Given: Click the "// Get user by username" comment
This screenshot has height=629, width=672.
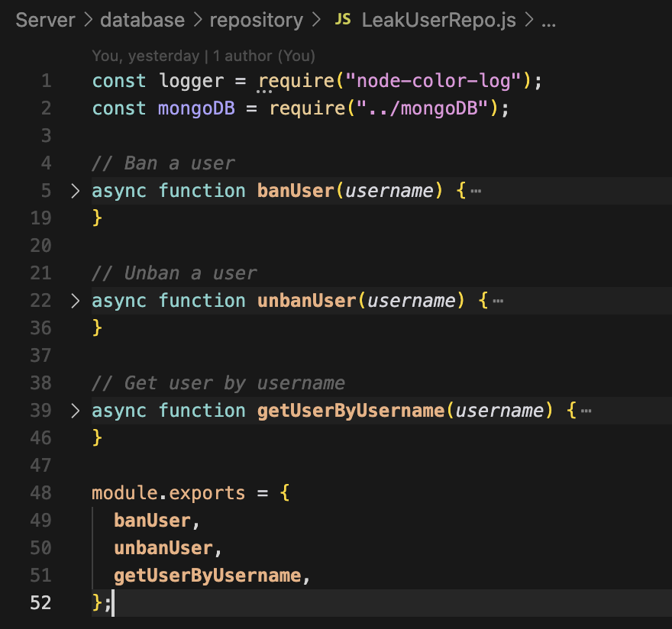Looking at the screenshot, I should click(x=218, y=383).
